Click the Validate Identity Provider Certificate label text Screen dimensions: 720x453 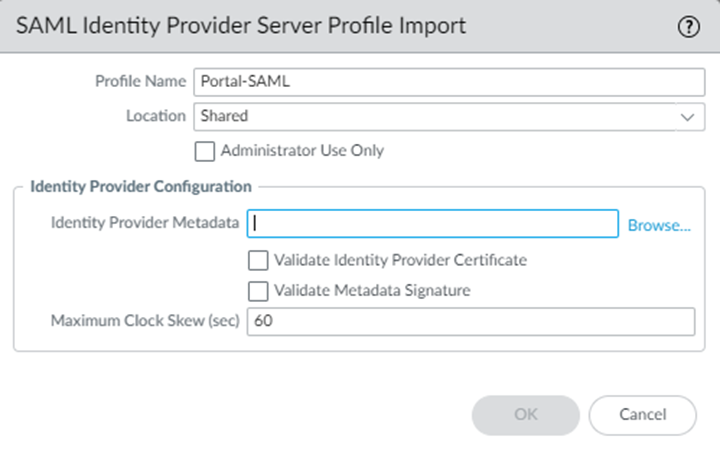point(402,260)
